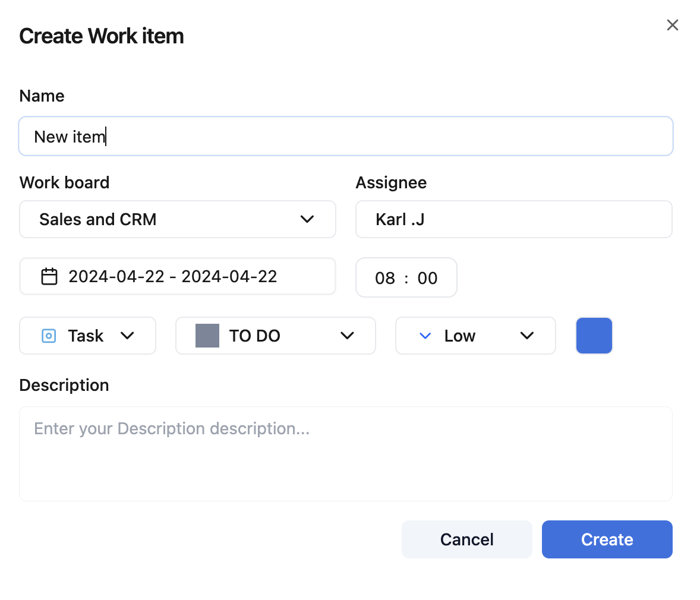Click the gray TO DO status square icon
The width and height of the screenshot is (700, 600).
207,336
